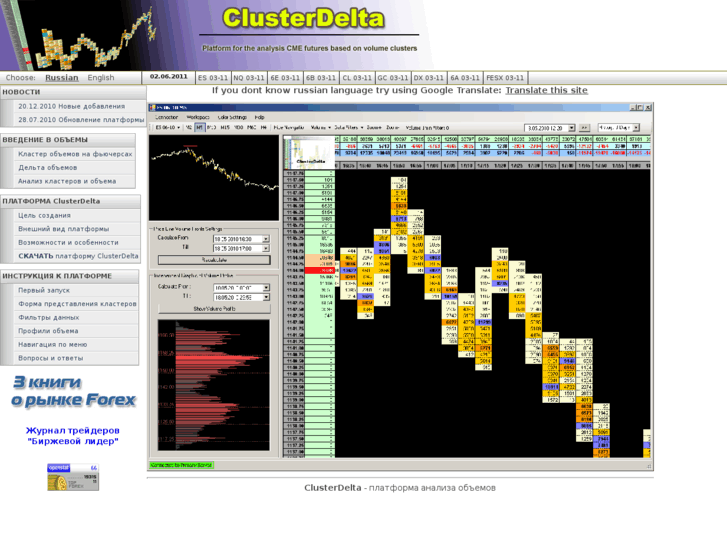727x545 pixels.
Task: Click the ClusterDelta thumbnail in cluster chart corner
Action: point(309,153)
